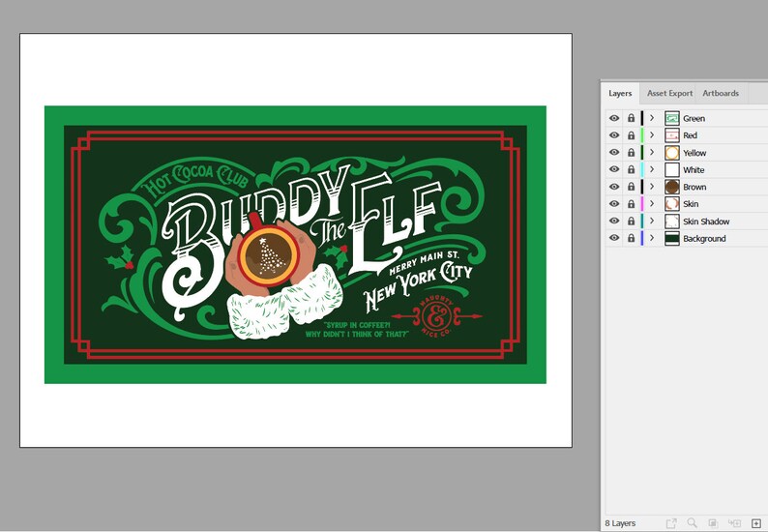
Task: Hide the Brown layer with its eye icon
Action: (x=614, y=187)
